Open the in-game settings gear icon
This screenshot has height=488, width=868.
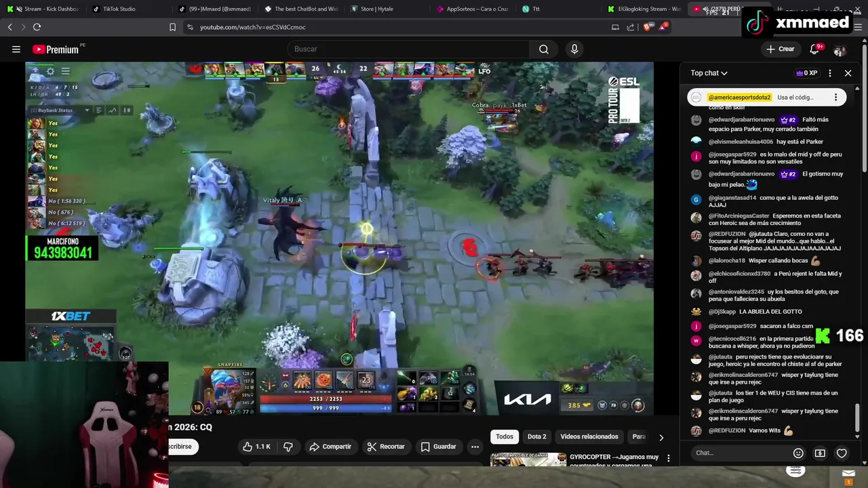(50, 71)
